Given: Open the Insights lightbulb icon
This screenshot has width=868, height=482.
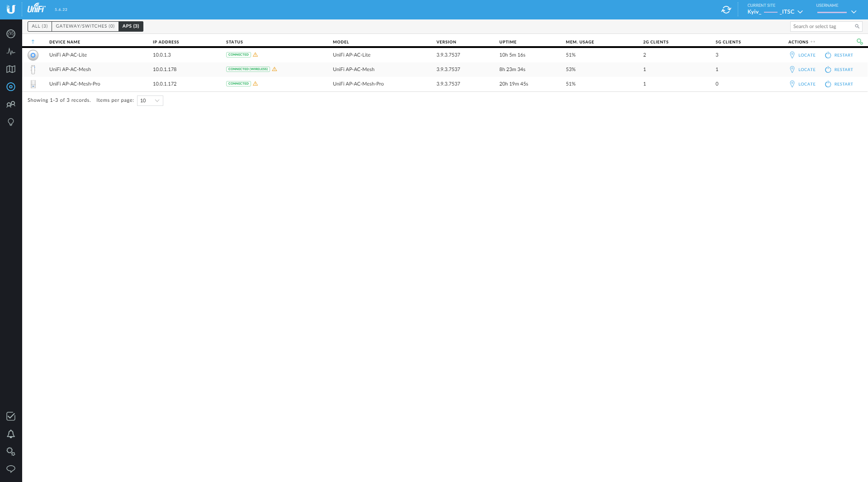Looking at the screenshot, I should click(x=11, y=122).
